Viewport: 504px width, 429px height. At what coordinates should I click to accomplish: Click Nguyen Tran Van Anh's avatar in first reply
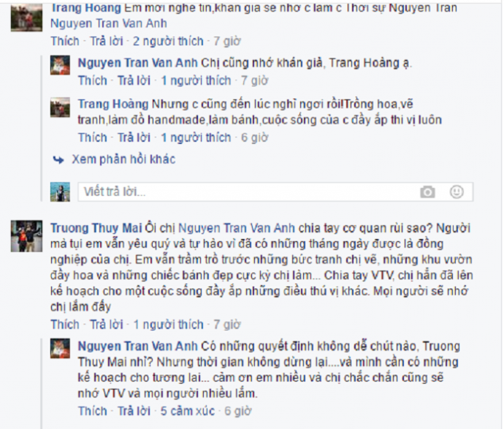click(x=60, y=65)
